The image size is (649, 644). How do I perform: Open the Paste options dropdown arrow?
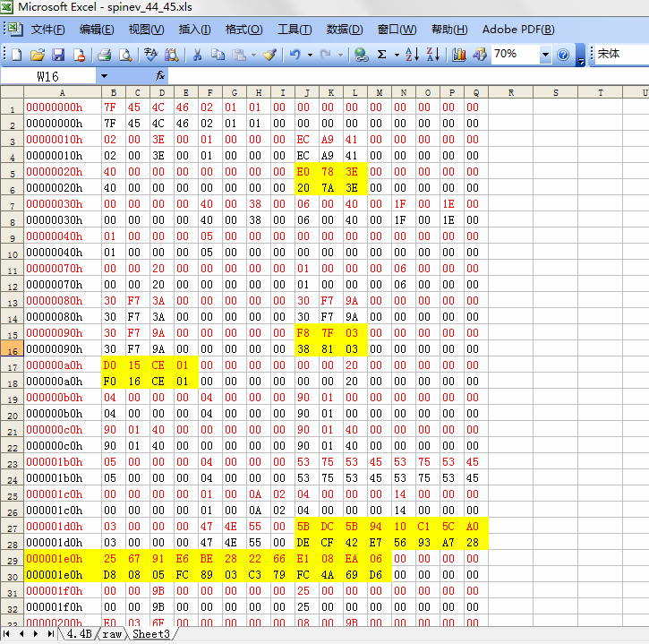pyautogui.click(x=253, y=55)
